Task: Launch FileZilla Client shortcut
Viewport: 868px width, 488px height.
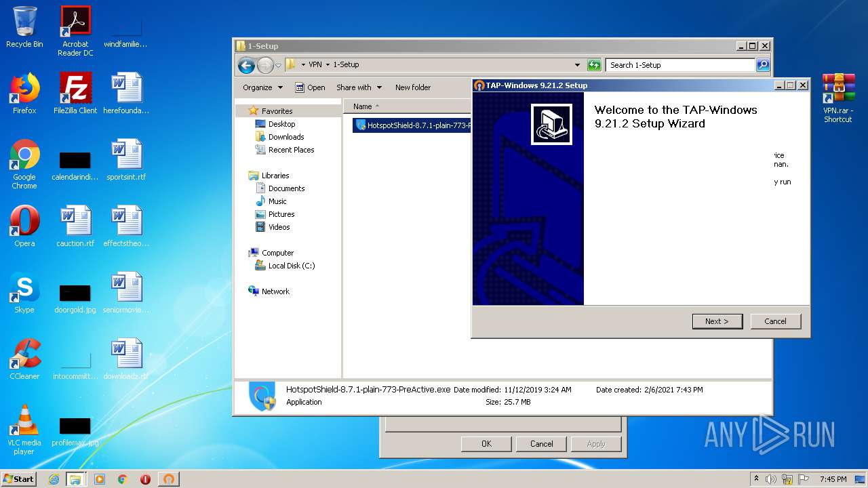Action: (x=75, y=94)
